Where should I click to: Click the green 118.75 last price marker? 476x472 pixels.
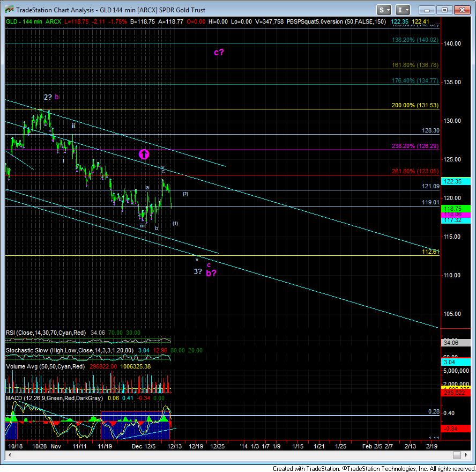[456, 208]
